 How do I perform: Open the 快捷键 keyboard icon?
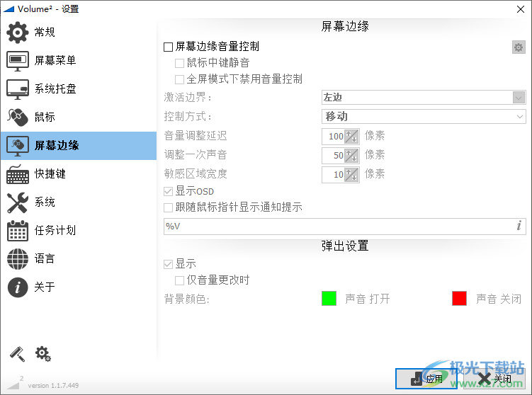point(18,174)
